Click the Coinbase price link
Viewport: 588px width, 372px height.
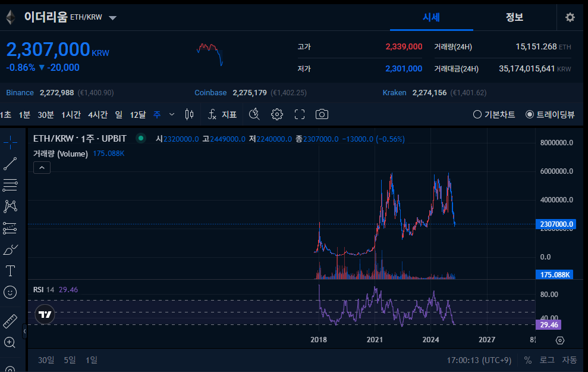point(210,93)
